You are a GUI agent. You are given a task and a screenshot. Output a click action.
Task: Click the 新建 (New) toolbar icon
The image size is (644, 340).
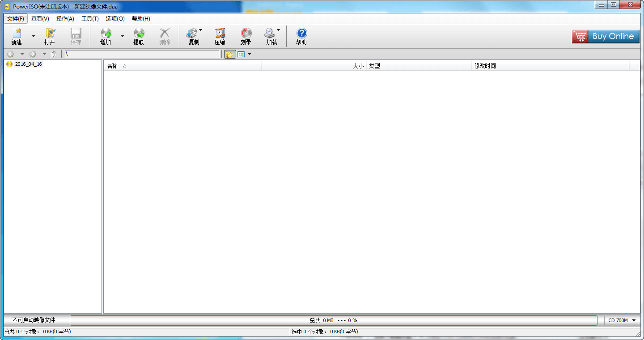(x=17, y=36)
